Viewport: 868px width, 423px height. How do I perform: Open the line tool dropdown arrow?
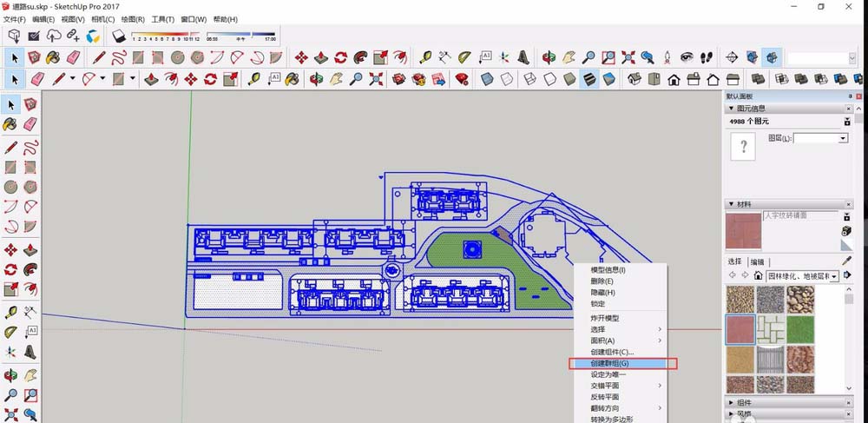[x=73, y=79]
